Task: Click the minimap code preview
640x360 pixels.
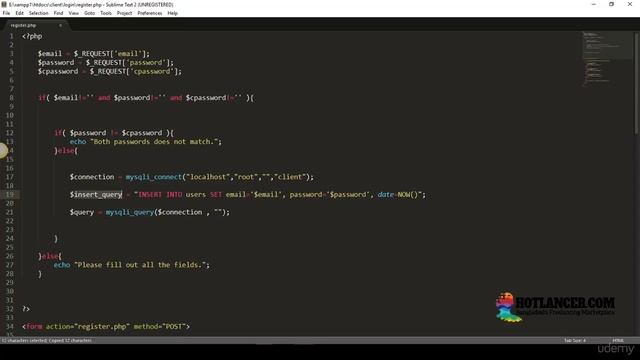Action: click(x=607, y=59)
